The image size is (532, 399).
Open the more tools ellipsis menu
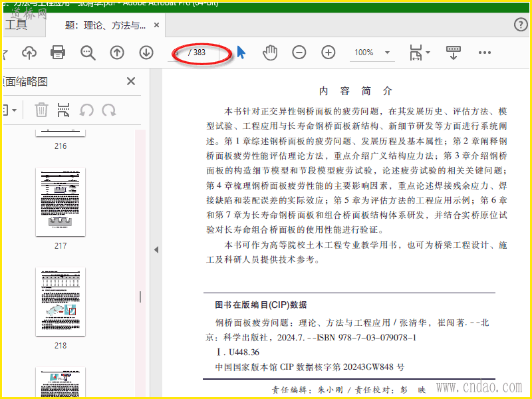pos(485,53)
